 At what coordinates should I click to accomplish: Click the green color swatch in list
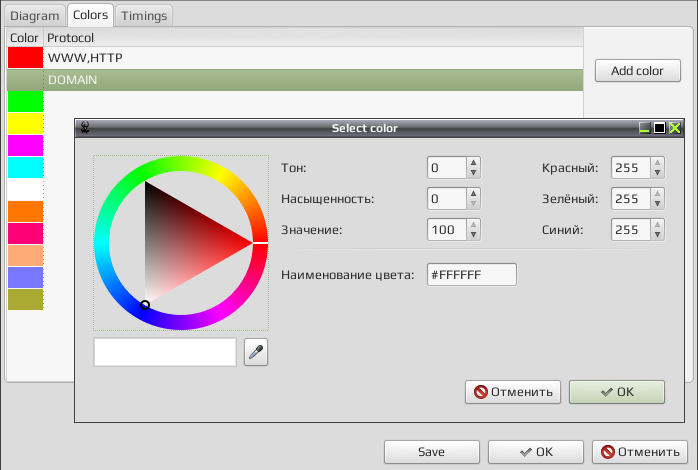click(x=25, y=101)
